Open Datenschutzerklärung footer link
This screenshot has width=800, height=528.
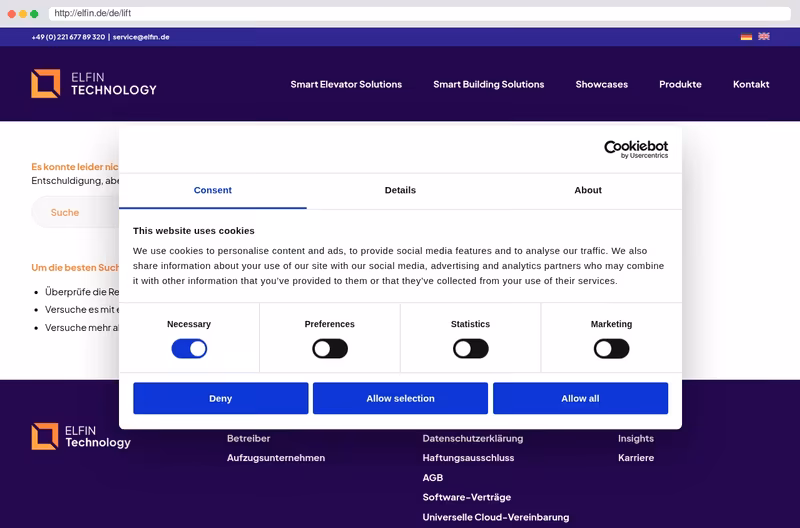472,438
